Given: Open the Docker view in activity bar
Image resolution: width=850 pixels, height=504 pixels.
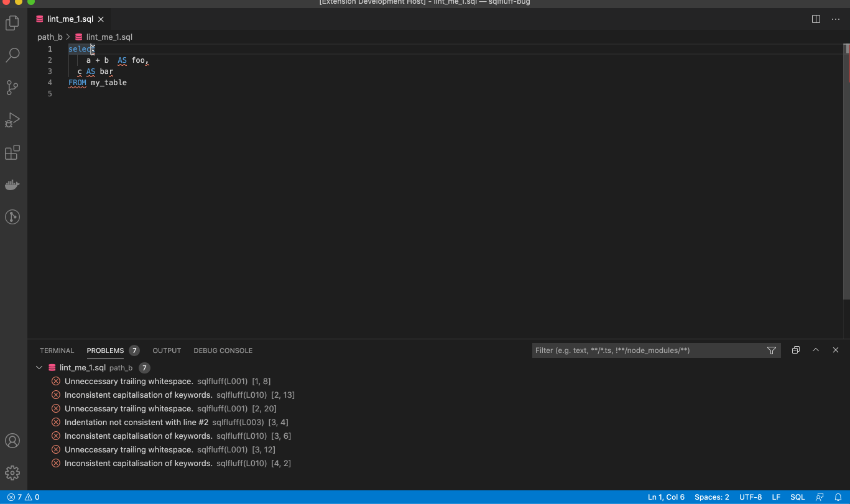Looking at the screenshot, I should (x=12, y=185).
